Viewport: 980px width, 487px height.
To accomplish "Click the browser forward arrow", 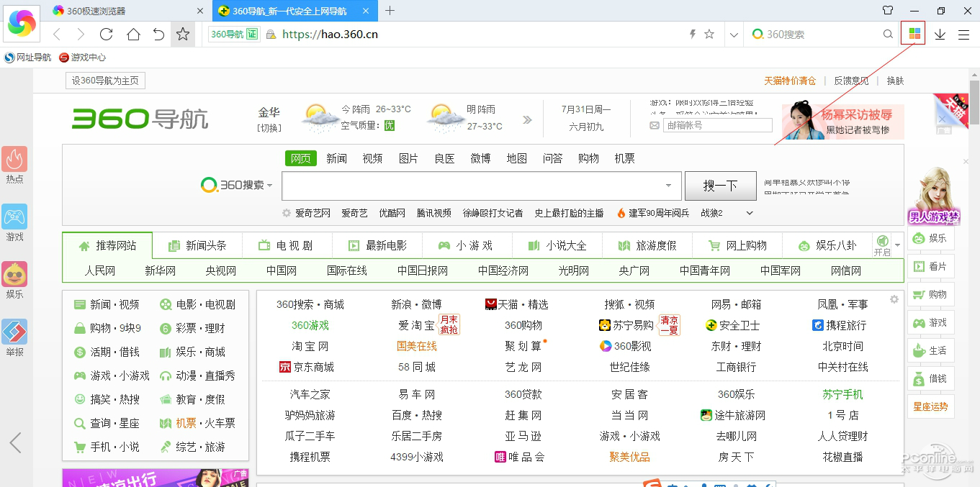I will (81, 35).
